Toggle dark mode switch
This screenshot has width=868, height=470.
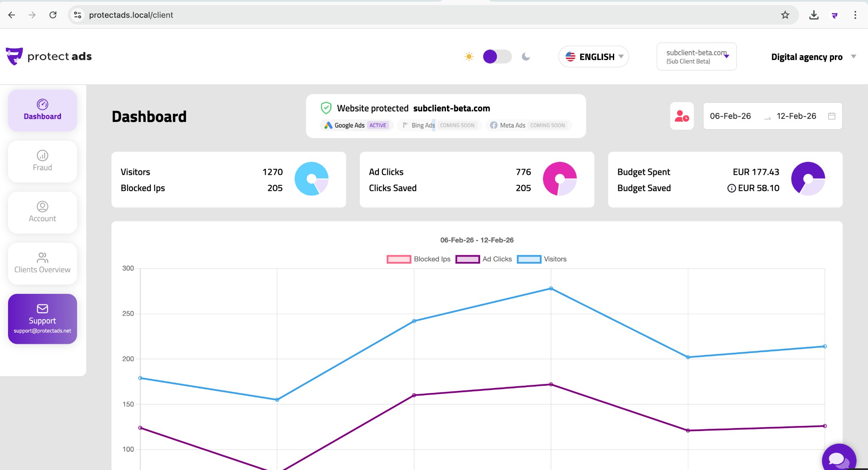pos(497,56)
